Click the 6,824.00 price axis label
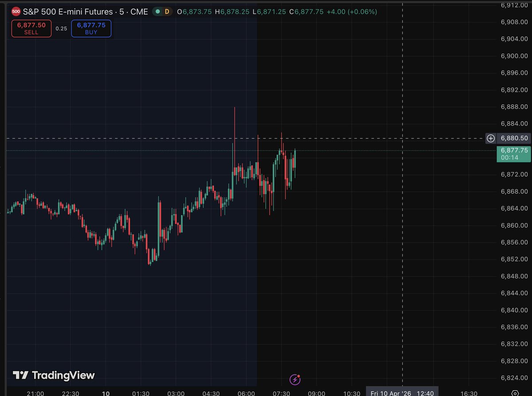The width and height of the screenshot is (532, 396). [514, 378]
